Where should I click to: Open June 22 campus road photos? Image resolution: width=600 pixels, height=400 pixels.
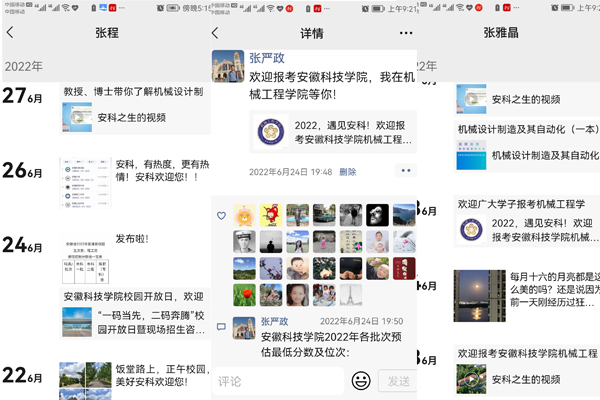tap(83, 380)
